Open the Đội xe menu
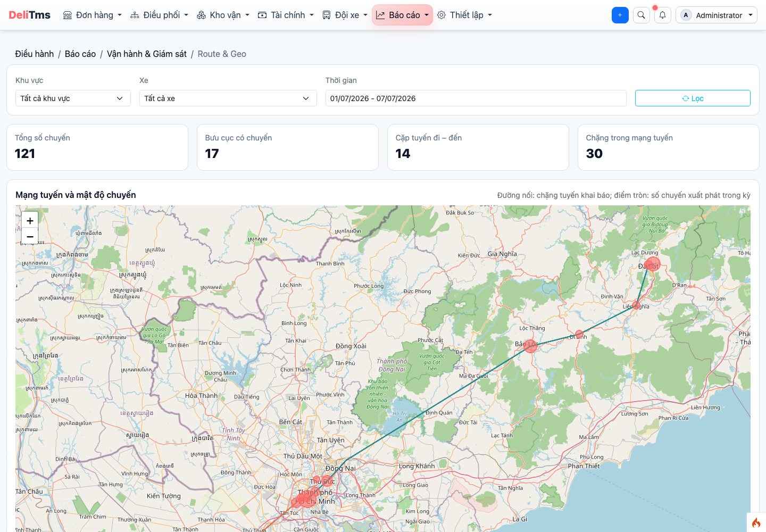Image resolution: width=766 pixels, height=532 pixels. pyautogui.click(x=345, y=15)
